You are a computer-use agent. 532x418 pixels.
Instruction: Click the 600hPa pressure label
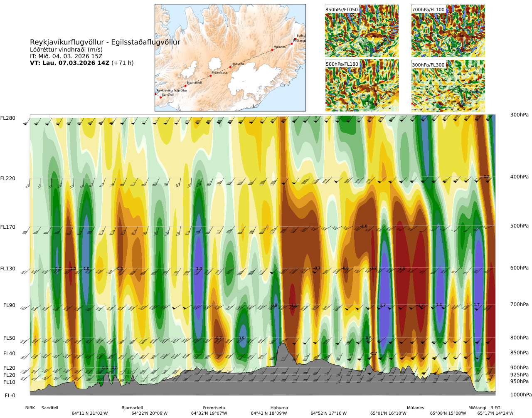coord(520,268)
